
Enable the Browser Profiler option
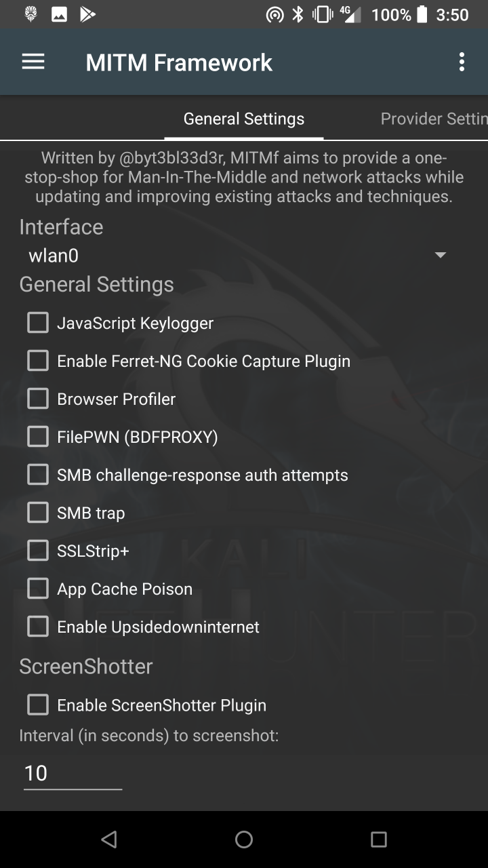[x=38, y=399]
